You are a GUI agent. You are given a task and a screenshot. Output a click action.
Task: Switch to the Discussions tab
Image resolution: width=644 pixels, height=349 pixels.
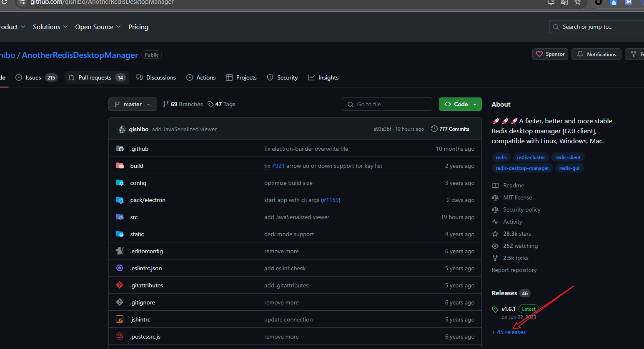pyautogui.click(x=156, y=77)
